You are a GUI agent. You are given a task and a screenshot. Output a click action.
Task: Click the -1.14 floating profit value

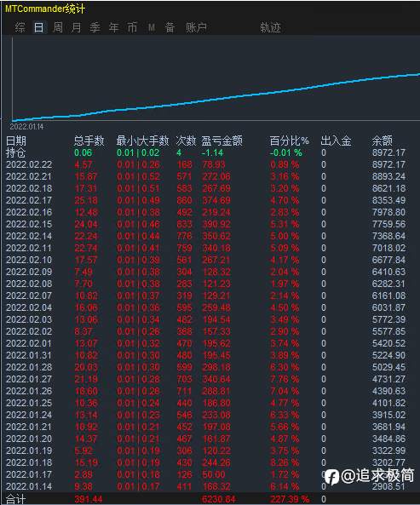click(x=213, y=152)
